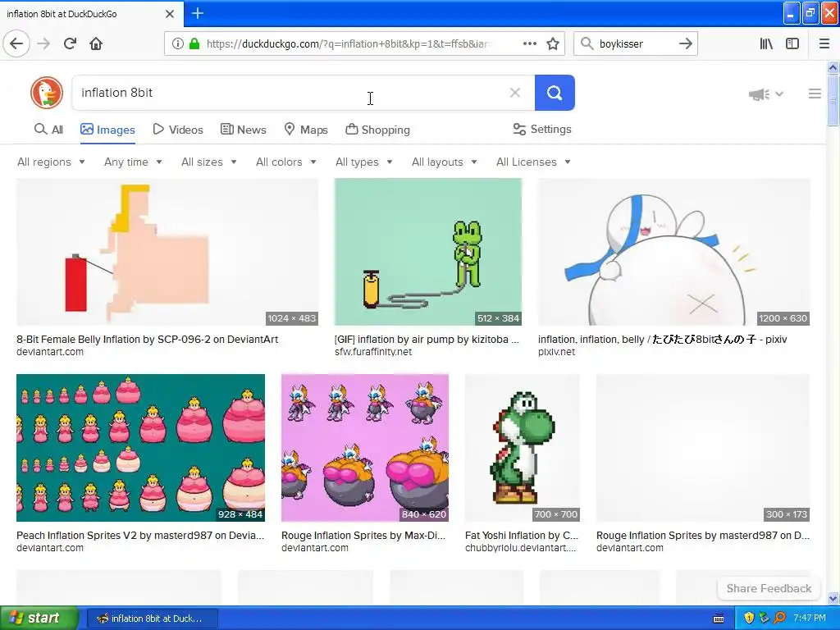Expand the All colors filter
Viewport: 840px width, 630px height.
pyautogui.click(x=286, y=162)
